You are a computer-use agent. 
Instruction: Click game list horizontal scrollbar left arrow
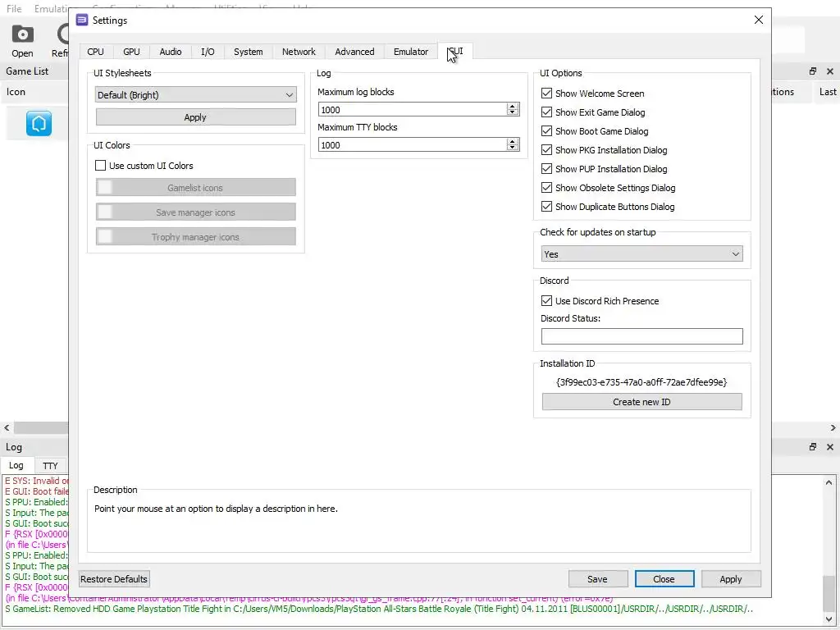7,428
